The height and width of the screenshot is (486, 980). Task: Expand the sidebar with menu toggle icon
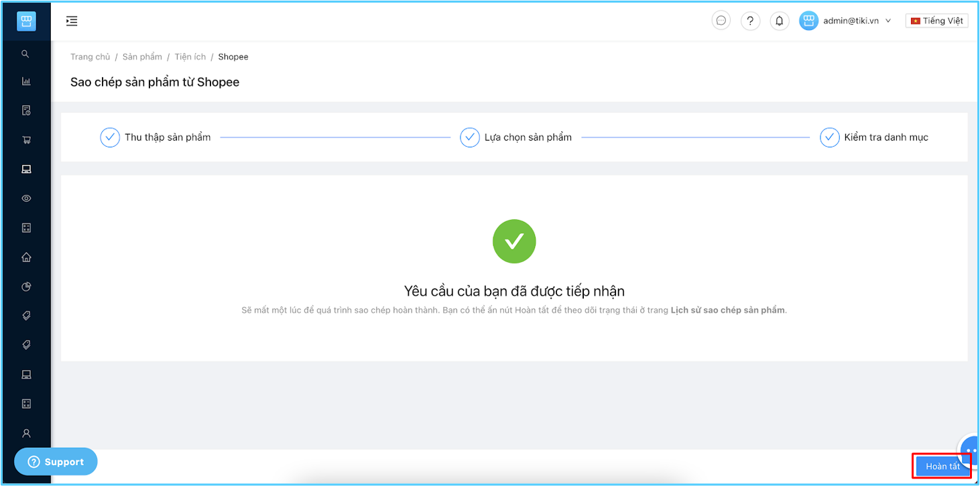coord(72,21)
